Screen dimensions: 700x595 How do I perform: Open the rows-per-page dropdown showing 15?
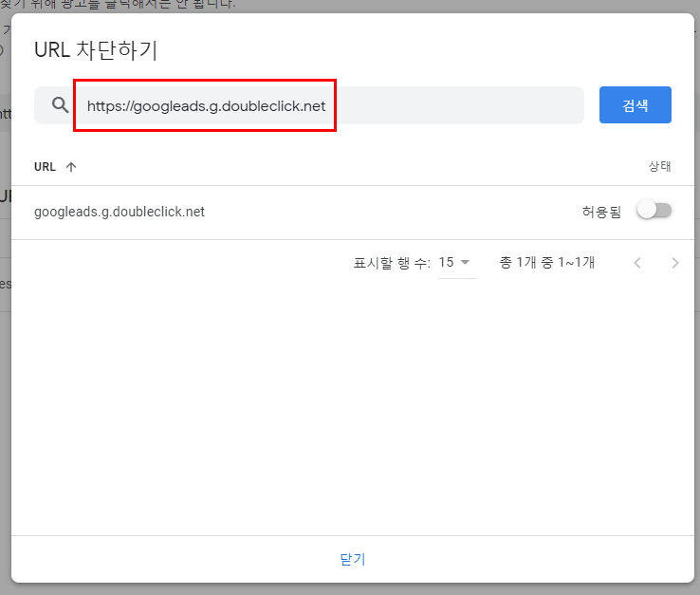(x=456, y=263)
